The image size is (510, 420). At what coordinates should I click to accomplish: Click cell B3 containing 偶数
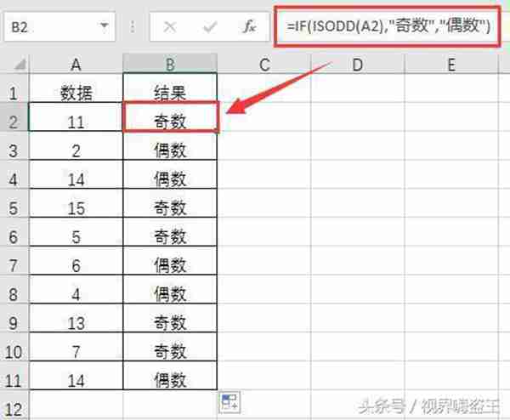click(170, 145)
